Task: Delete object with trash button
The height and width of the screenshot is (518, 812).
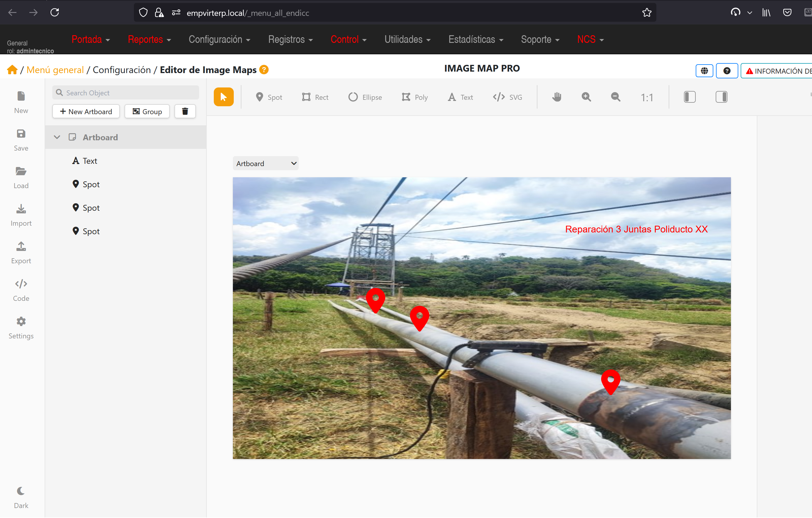Action: [x=185, y=111]
